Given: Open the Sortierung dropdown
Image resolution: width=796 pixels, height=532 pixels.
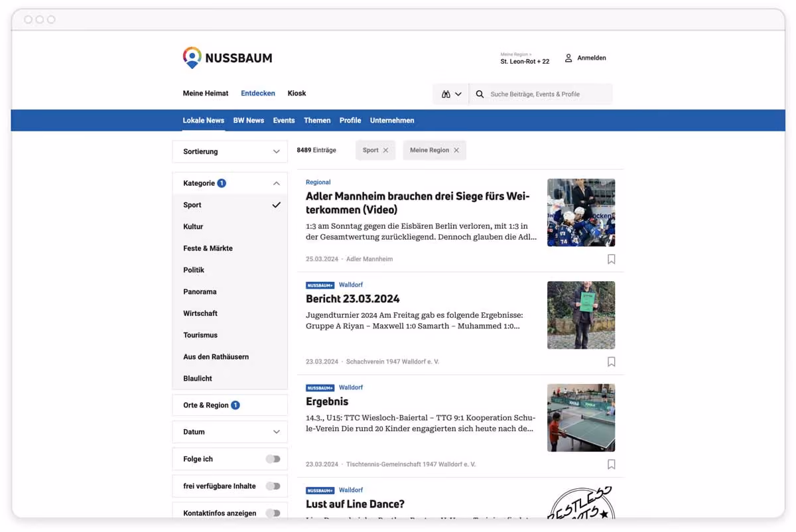Looking at the screenshot, I should coord(230,151).
